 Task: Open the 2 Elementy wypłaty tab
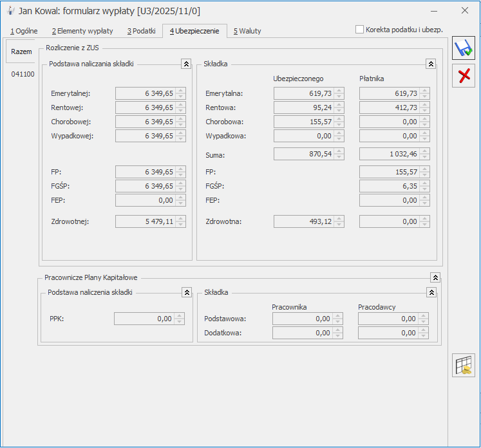82,31
